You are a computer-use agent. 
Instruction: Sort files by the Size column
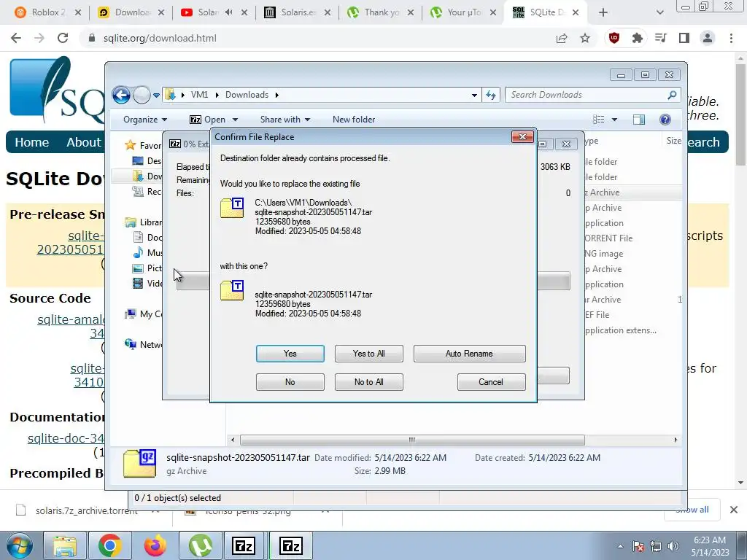coord(673,141)
